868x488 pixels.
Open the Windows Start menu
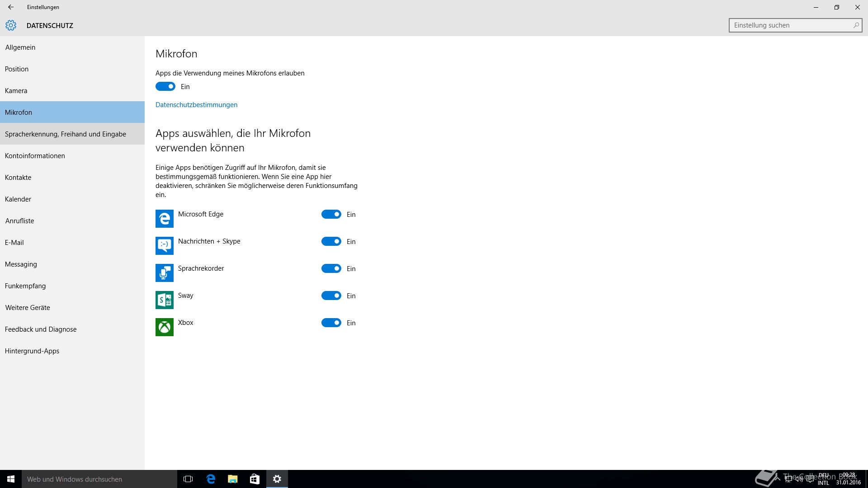(x=11, y=479)
